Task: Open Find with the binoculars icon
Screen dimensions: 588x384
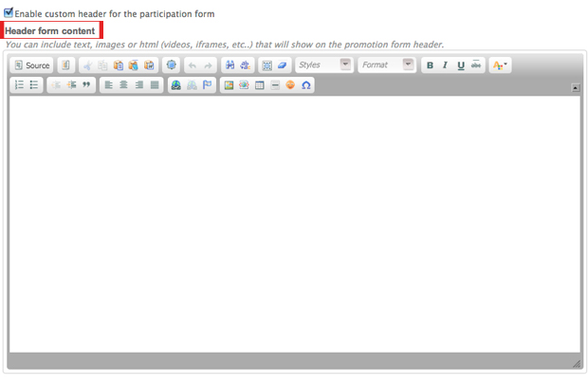Action: pyautogui.click(x=230, y=65)
